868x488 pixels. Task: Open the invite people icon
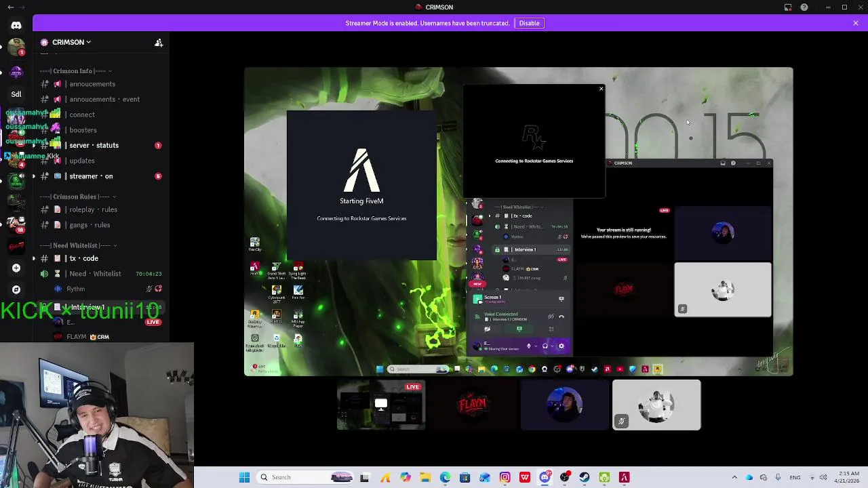(x=159, y=43)
